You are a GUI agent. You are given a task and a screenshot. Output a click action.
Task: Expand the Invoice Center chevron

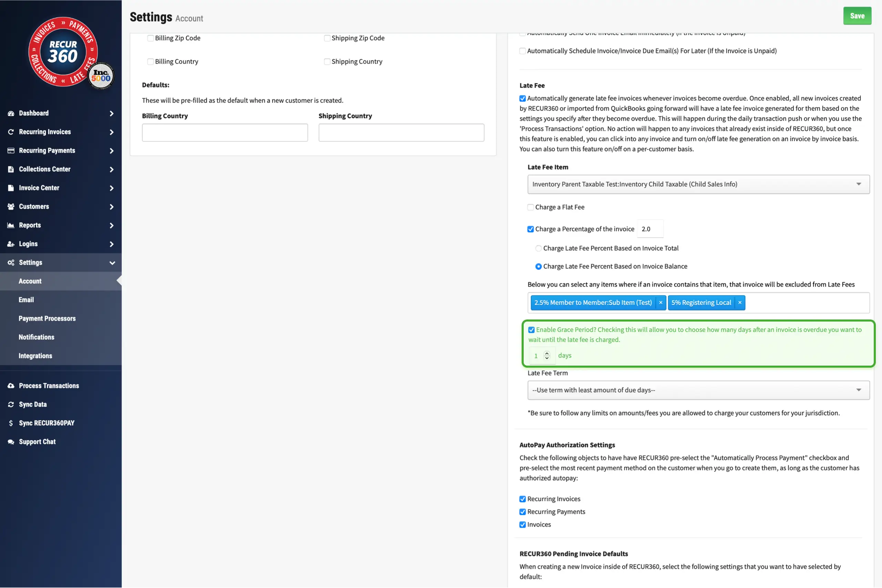112,188
